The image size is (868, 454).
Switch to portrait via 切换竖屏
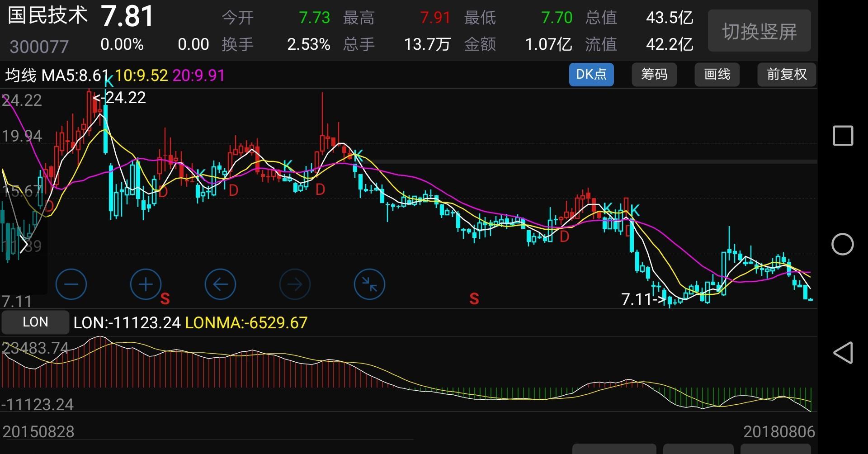click(x=759, y=31)
